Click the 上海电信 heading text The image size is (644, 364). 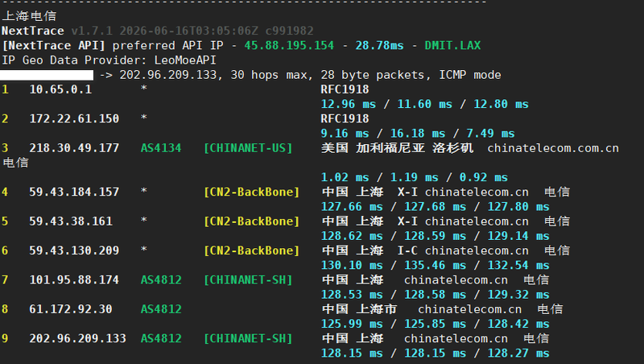pos(29,16)
